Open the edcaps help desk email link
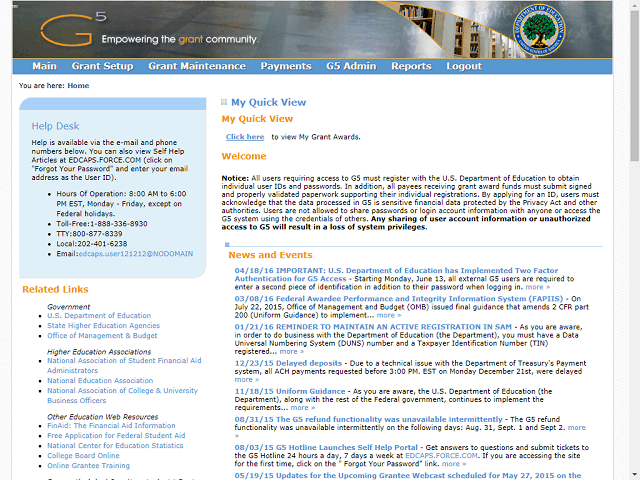Image resolution: width=640 pixels, height=480 pixels. (x=136, y=254)
